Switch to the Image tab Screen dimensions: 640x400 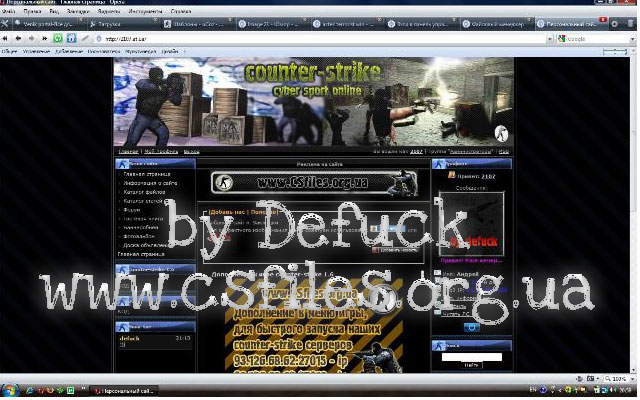[273, 24]
